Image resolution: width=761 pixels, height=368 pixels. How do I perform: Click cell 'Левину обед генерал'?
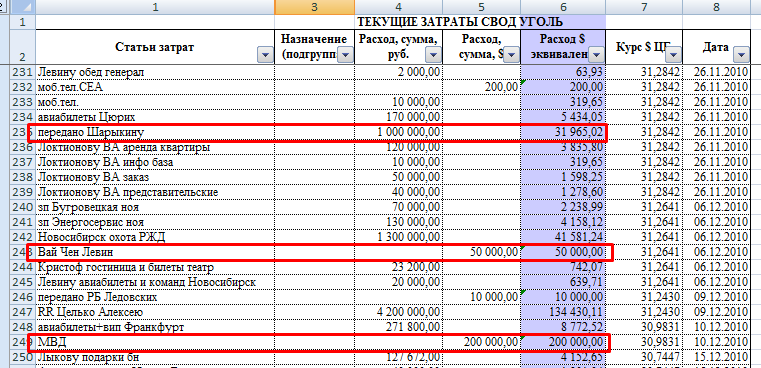click(x=155, y=72)
